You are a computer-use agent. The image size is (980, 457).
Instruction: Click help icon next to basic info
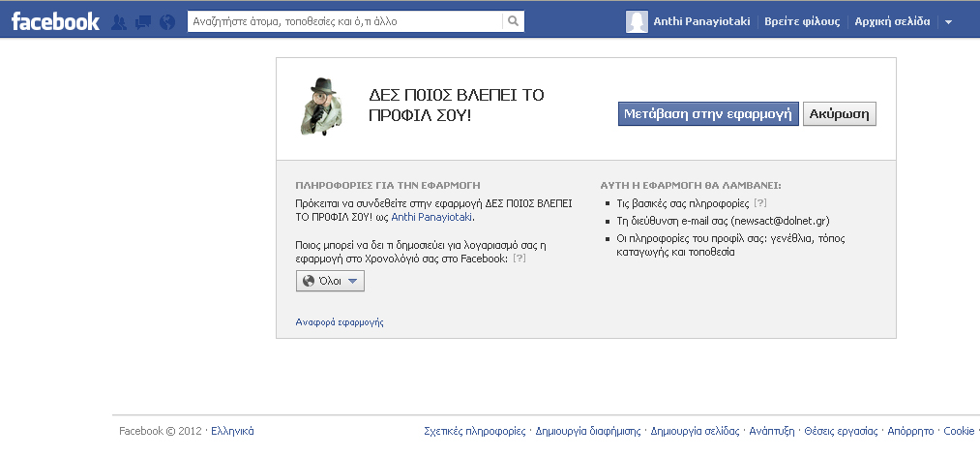[x=760, y=203]
